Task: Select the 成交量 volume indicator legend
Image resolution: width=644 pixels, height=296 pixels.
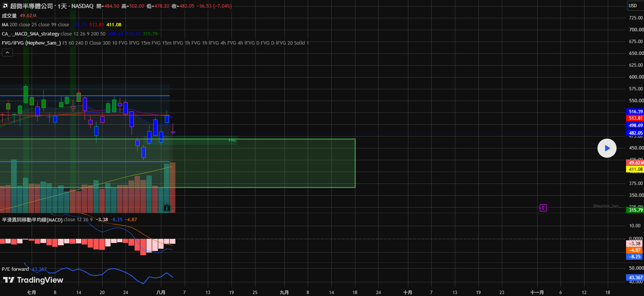Action: [x=9, y=16]
